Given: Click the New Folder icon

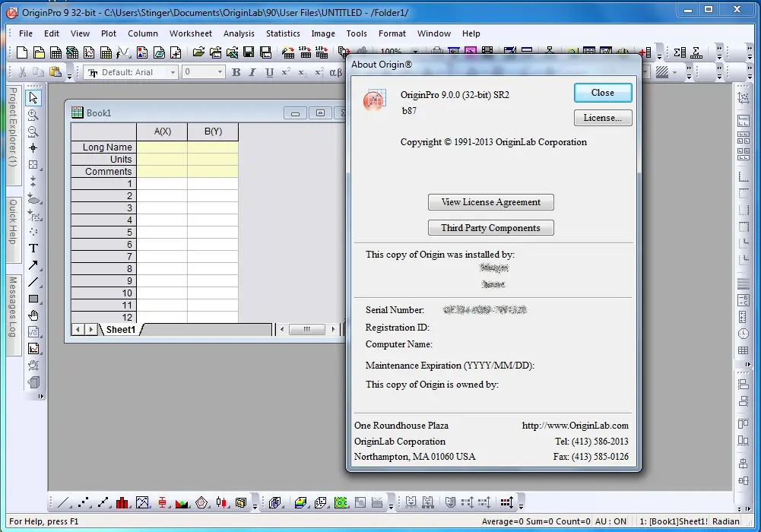Looking at the screenshot, I should coord(40,52).
